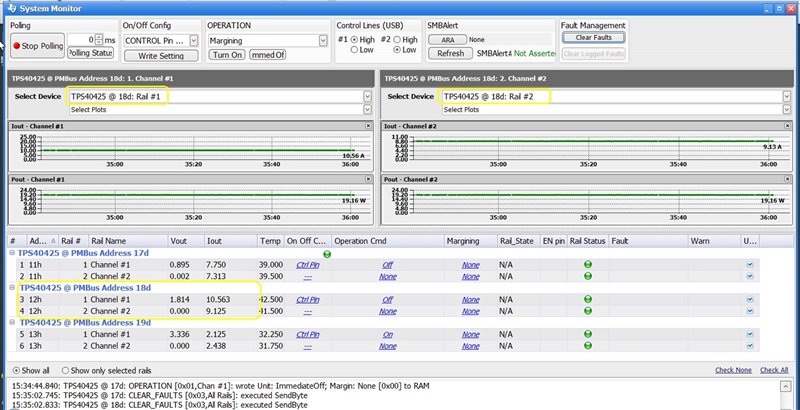Image resolution: width=800 pixels, height=410 pixels.
Task: Click the Write Setting button
Action: point(161,56)
